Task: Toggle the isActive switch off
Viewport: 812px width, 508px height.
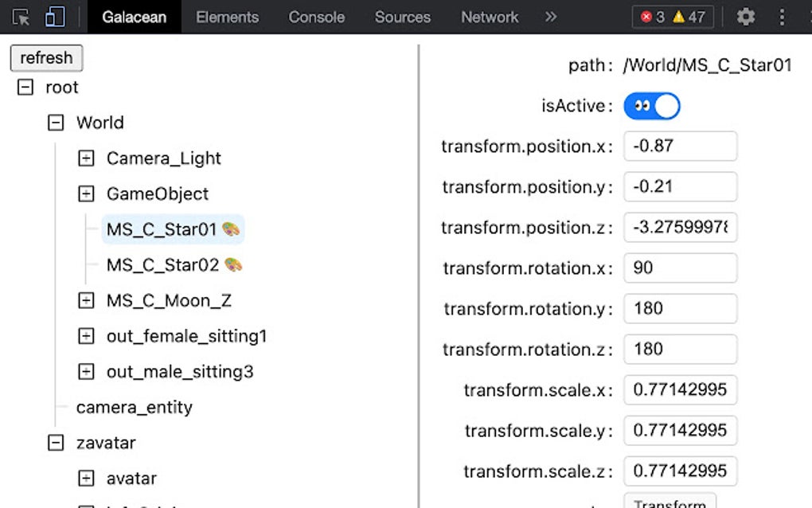Action: pyautogui.click(x=652, y=106)
